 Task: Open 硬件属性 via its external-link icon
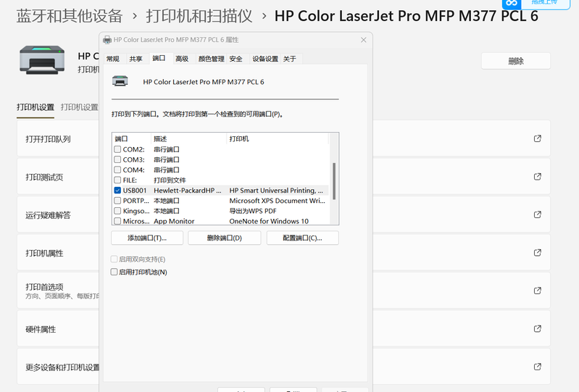(x=537, y=329)
